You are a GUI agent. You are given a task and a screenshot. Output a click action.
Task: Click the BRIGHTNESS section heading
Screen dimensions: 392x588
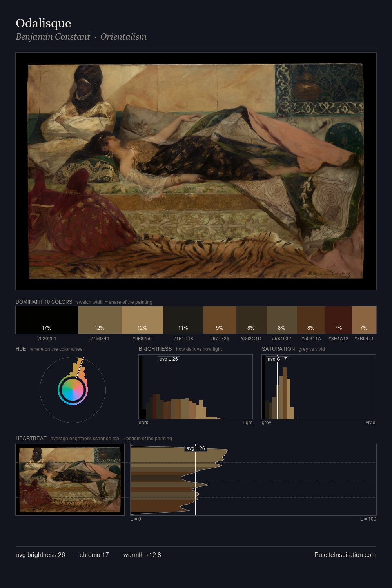tap(155, 349)
